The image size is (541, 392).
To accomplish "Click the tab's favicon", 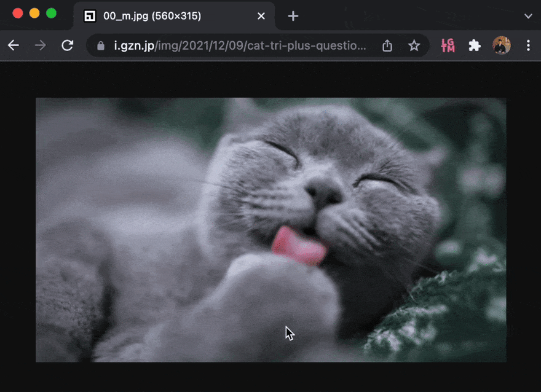I will [x=90, y=16].
